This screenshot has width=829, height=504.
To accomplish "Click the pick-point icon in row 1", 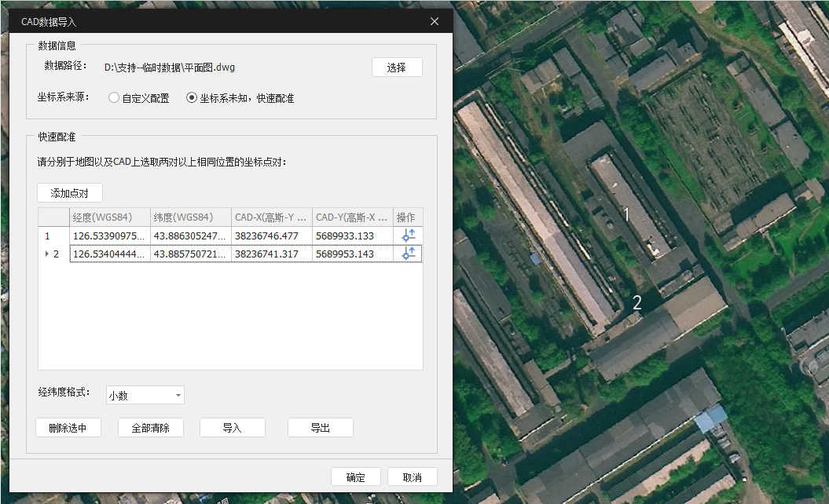I will click(408, 236).
